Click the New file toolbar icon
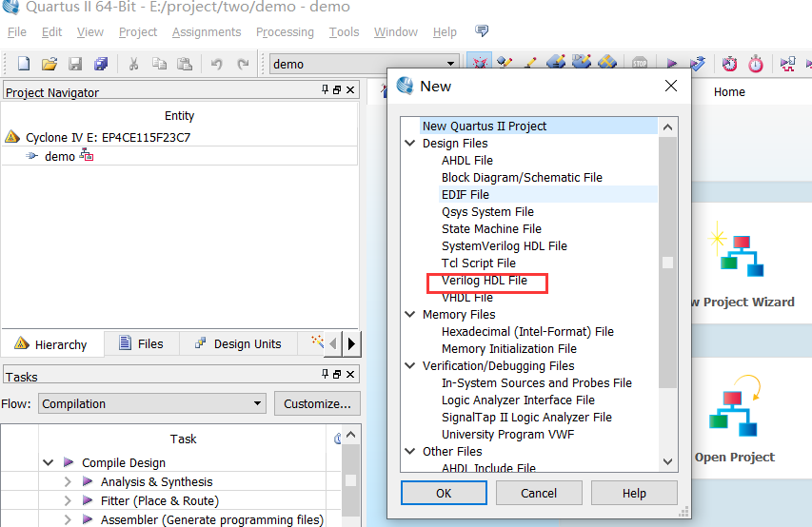The width and height of the screenshot is (812, 527). pyautogui.click(x=24, y=64)
